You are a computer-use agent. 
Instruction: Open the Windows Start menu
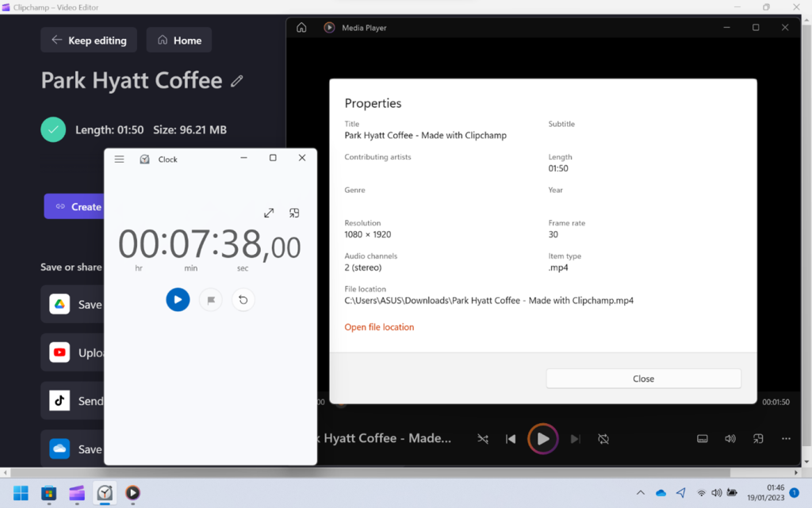point(21,493)
